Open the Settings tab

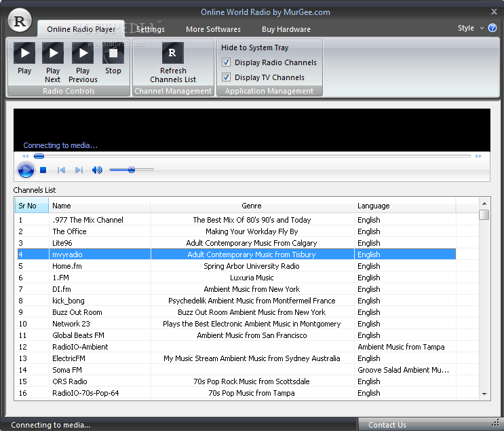pyautogui.click(x=151, y=29)
